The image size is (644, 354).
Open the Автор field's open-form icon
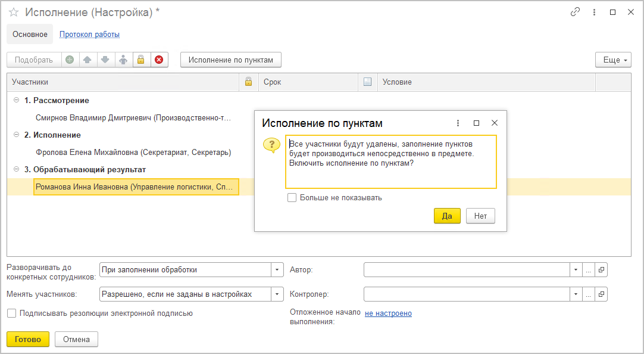601,270
